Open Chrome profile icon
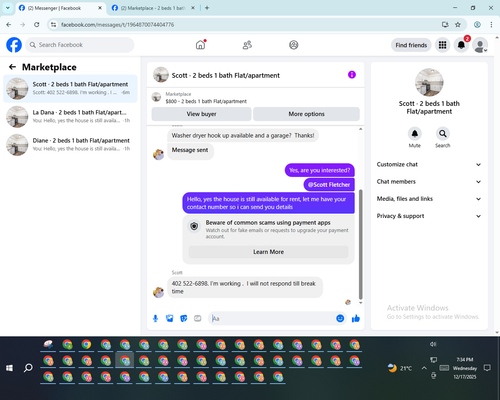Image resolution: width=500 pixels, height=400 pixels. coord(477,25)
